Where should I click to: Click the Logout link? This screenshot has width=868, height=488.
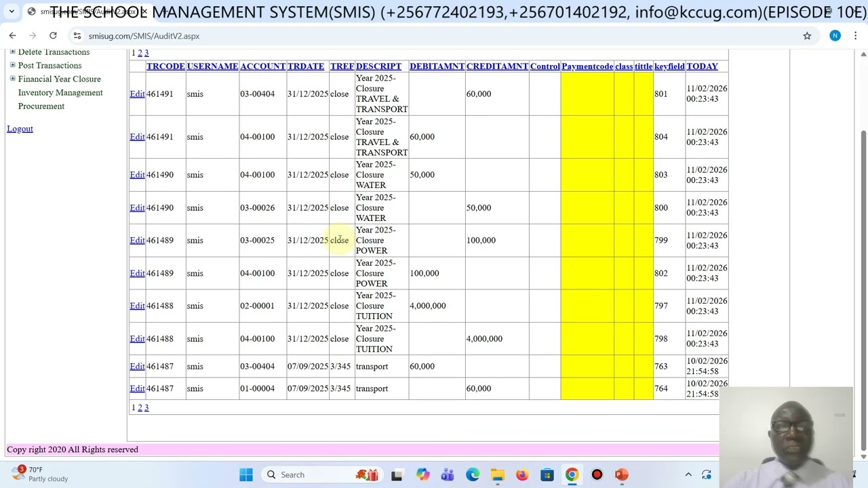20,129
